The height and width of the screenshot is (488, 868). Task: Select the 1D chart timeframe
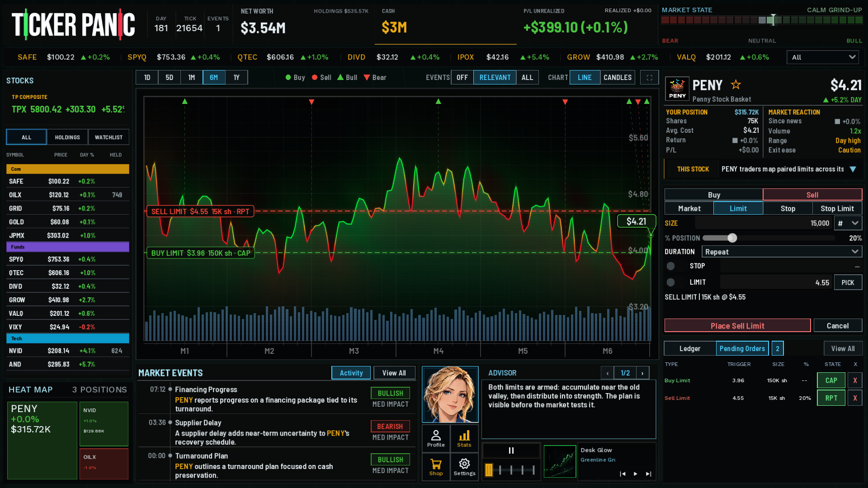(x=147, y=78)
